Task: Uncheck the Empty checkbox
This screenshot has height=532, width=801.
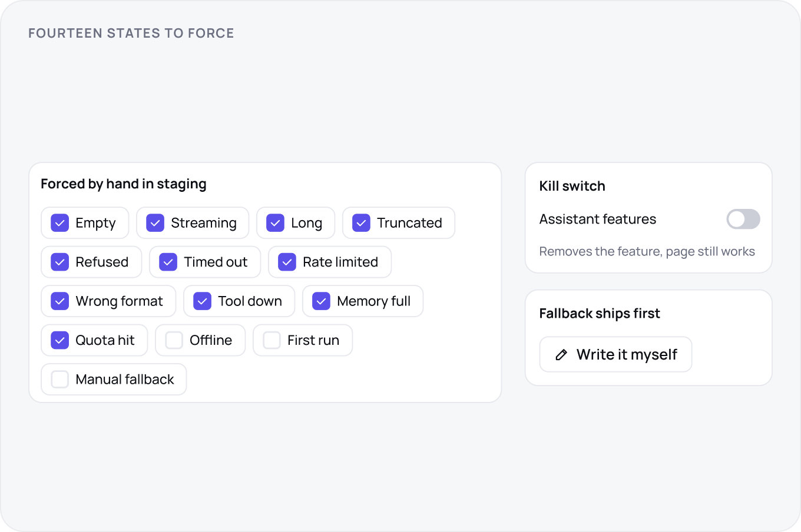Action: click(x=60, y=223)
